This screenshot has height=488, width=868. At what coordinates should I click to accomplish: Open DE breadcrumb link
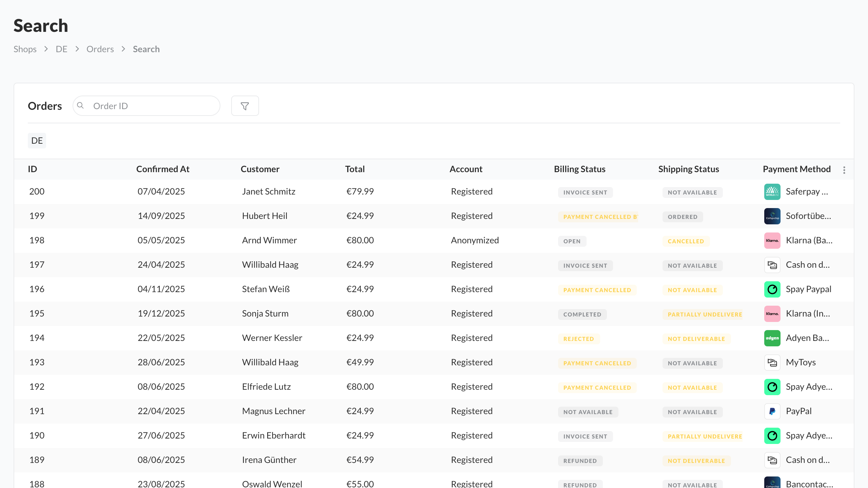[61, 49]
